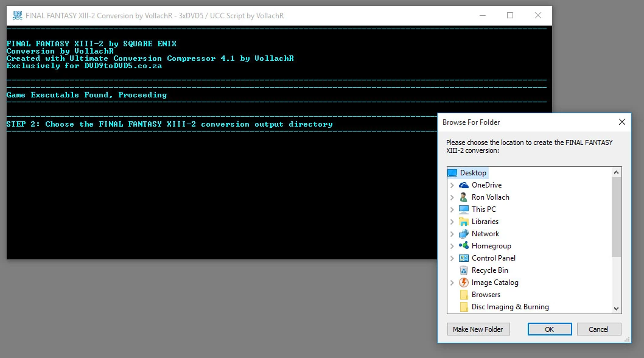Choose the Browsers folder
This screenshot has width=644, height=358.
click(486, 295)
